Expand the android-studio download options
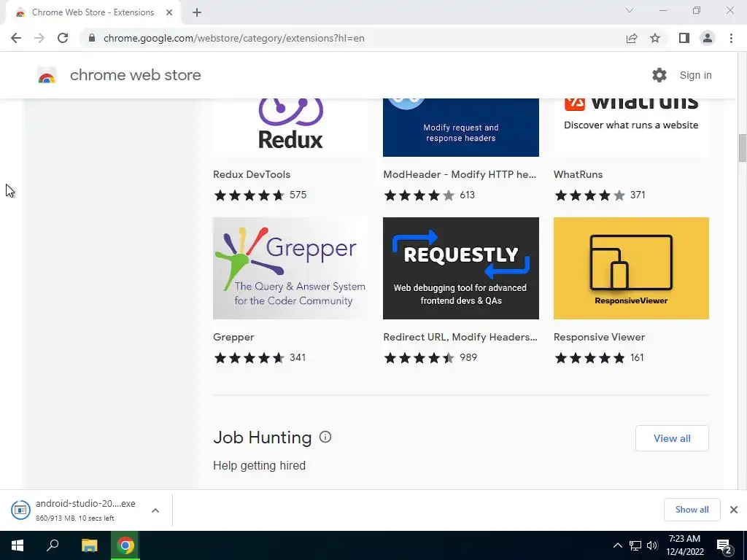The image size is (747, 560). point(155,510)
